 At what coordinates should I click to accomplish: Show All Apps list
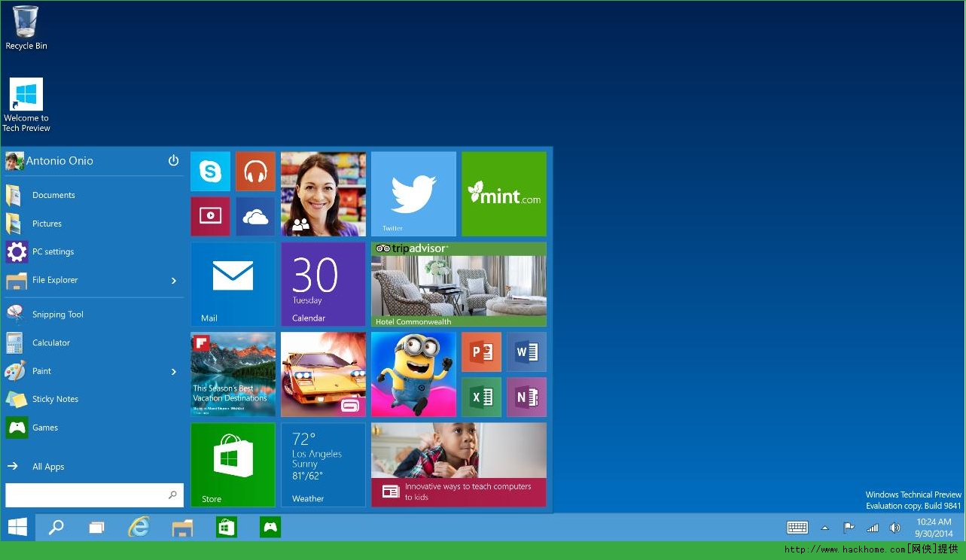click(x=94, y=467)
